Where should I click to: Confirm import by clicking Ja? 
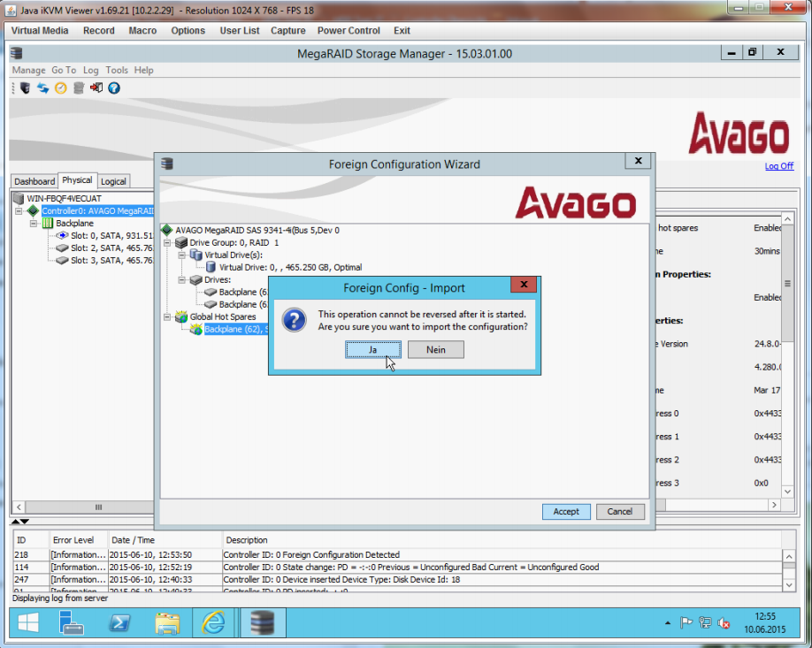click(x=372, y=349)
